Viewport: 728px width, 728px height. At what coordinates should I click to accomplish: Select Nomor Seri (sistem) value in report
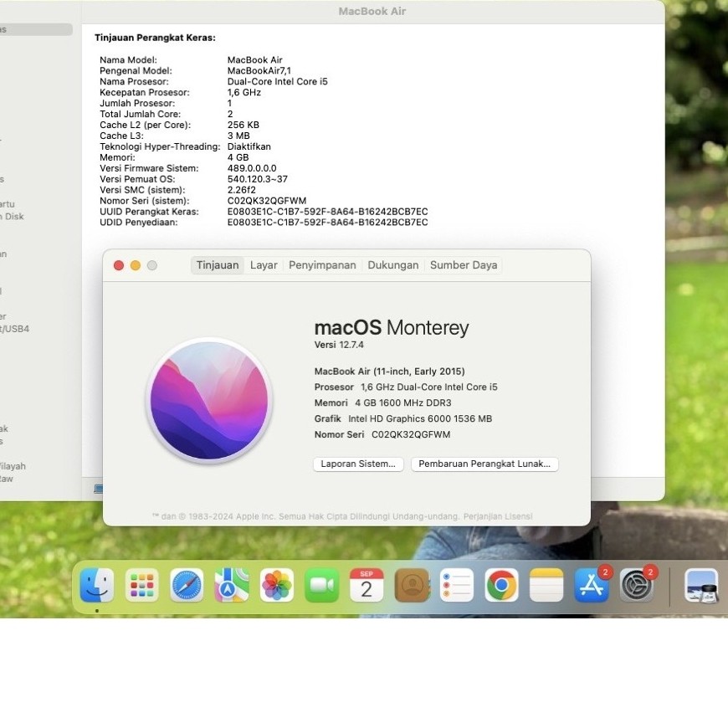coord(267,201)
